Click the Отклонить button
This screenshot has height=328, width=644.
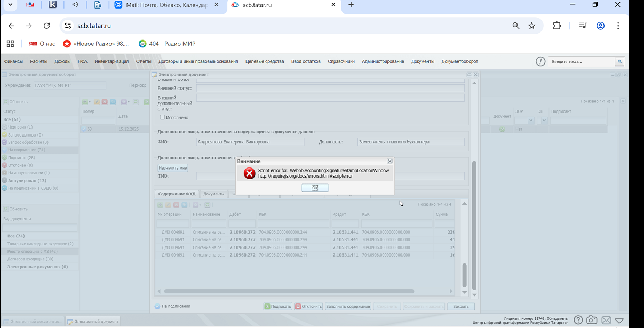(x=309, y=306)
